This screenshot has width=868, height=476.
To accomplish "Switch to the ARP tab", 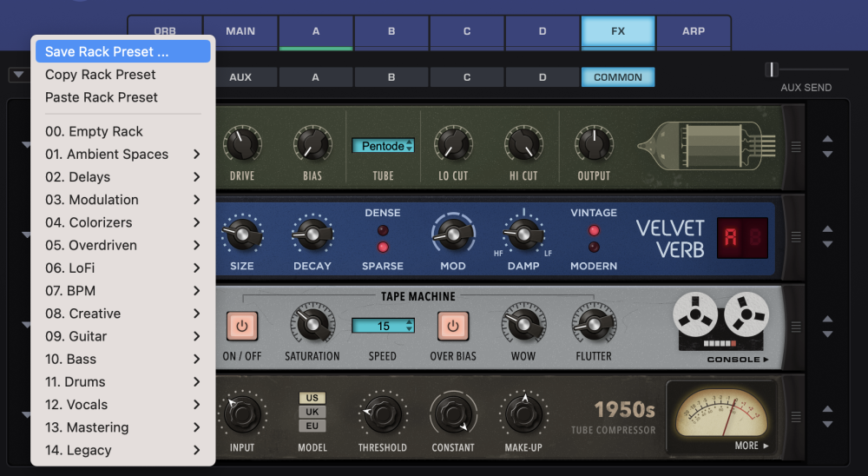I will point(693,31).
